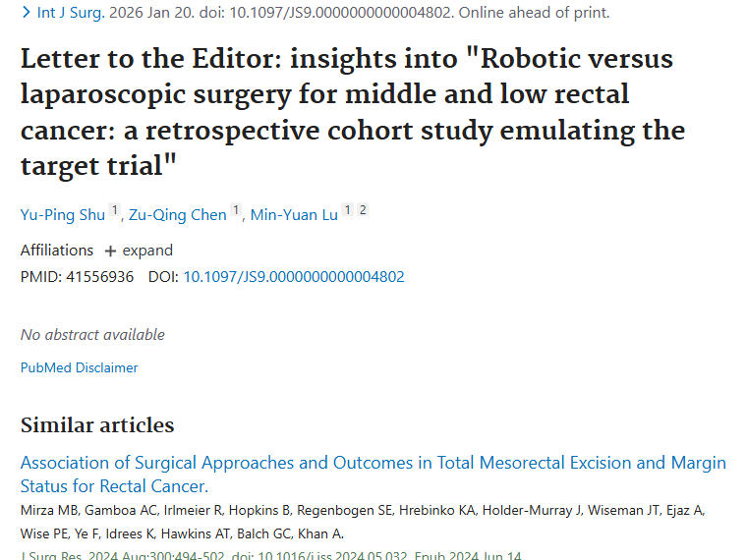Screen dimensions: 747x560
Task: Click affiliation superscript 1 after Yu-Ping Shu
Action: (115, 211)
